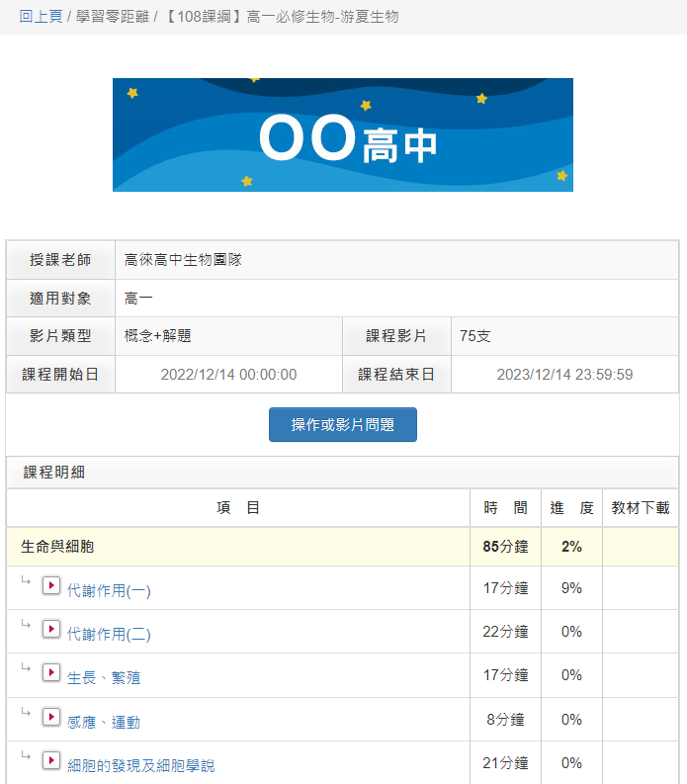Screen dimensions: 687x784
Task: Click the 75支 course video count
Action: pos(475,335)
